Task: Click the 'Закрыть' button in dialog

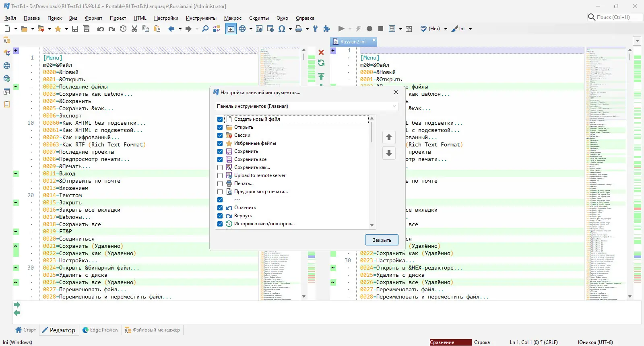Action: click(382, 240)
